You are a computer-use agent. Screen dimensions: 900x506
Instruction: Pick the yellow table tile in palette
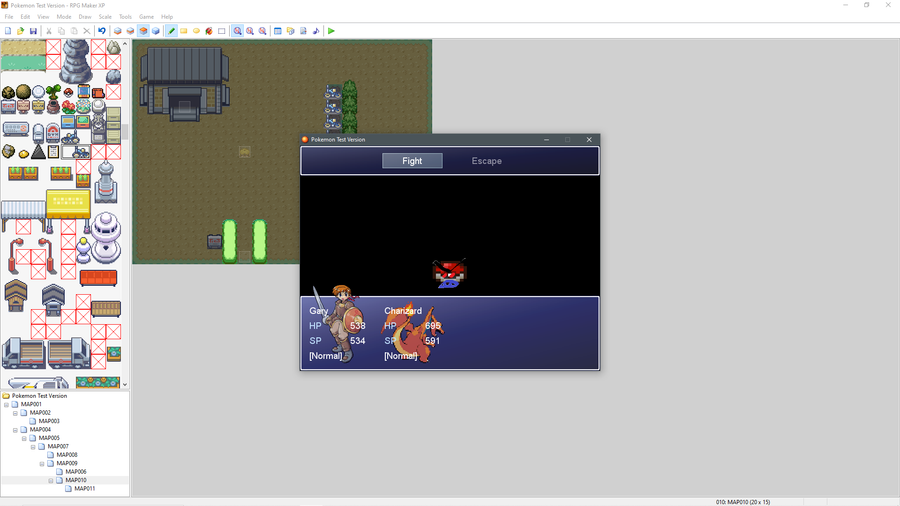point(68,204)
